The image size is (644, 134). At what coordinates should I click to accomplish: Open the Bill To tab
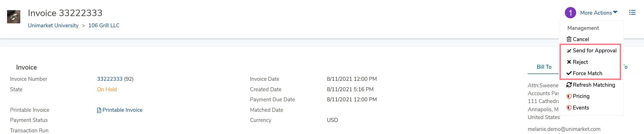[x=544, y=67]
